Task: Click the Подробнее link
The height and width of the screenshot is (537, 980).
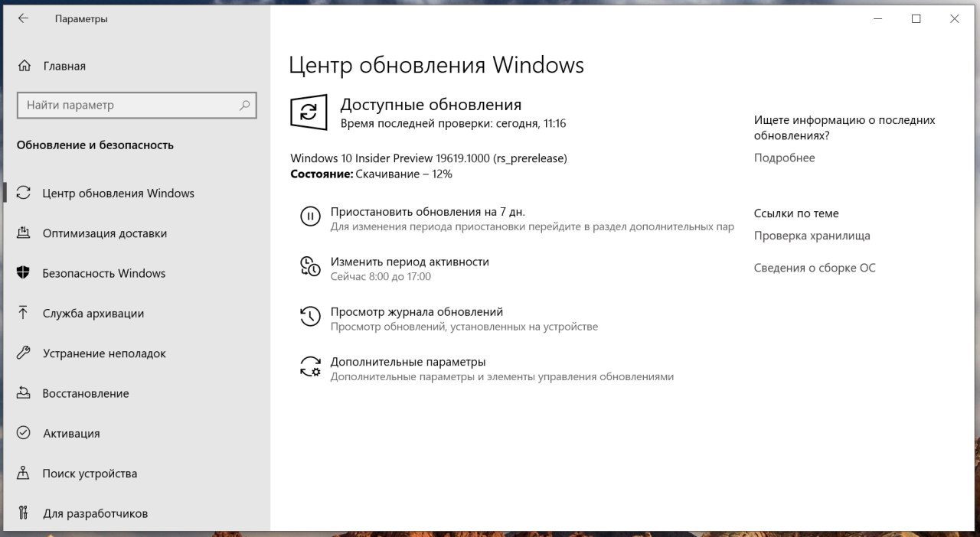Action: (x=784, y=158)
